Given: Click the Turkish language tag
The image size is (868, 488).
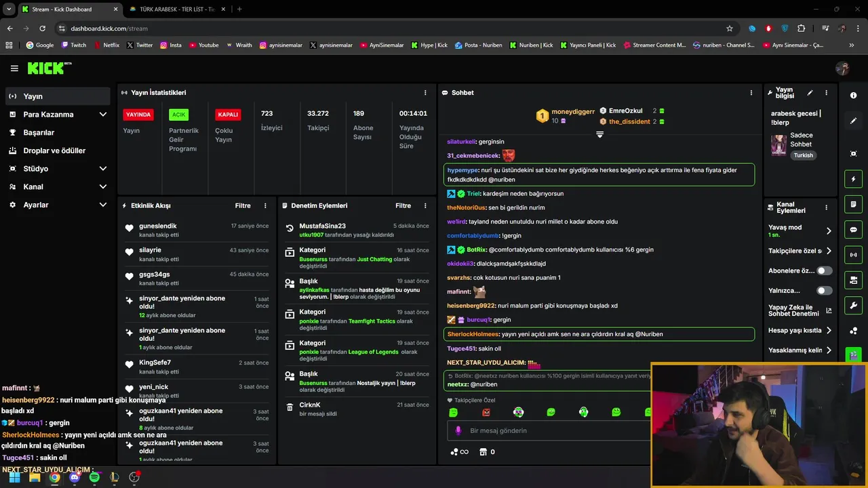Looking at the screenshot, I should [x=804, y=155].
